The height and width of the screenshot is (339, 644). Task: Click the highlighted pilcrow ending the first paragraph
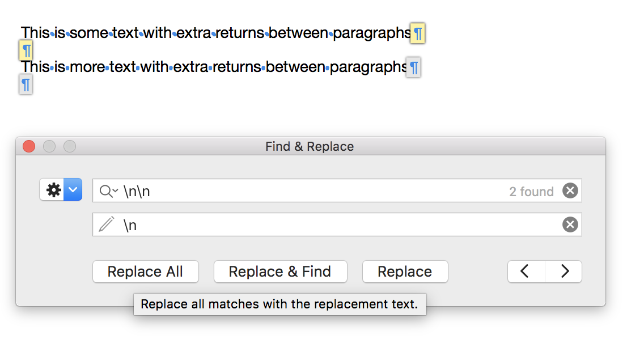418,33
